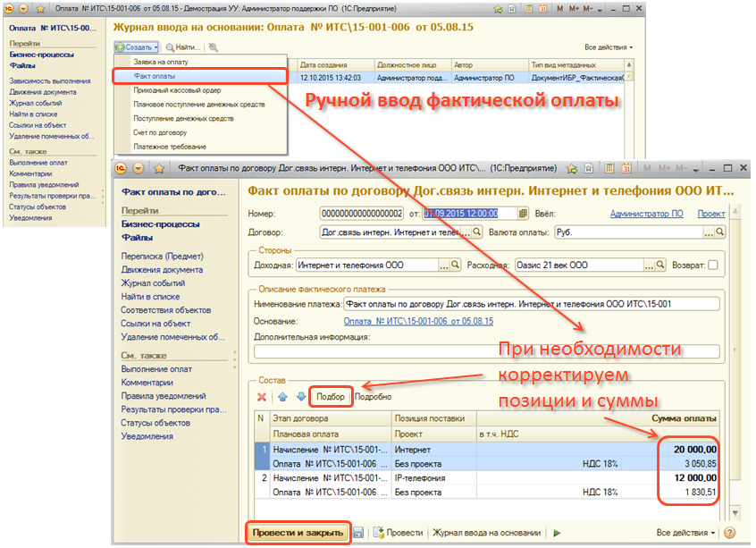Click the Дополнительная информация input field
Viewport: 756px width, 548px height.
[487, 351]
